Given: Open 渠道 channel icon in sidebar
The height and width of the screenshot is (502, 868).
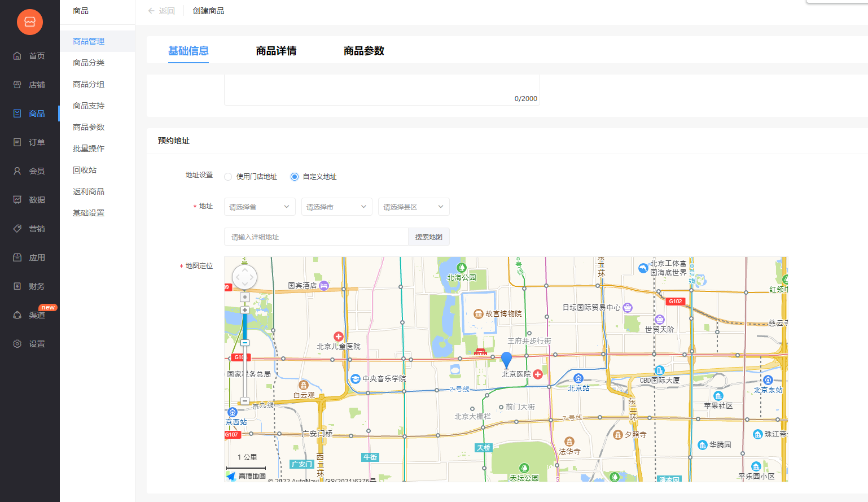Looking at the screenshot, I should click(17, 315).
